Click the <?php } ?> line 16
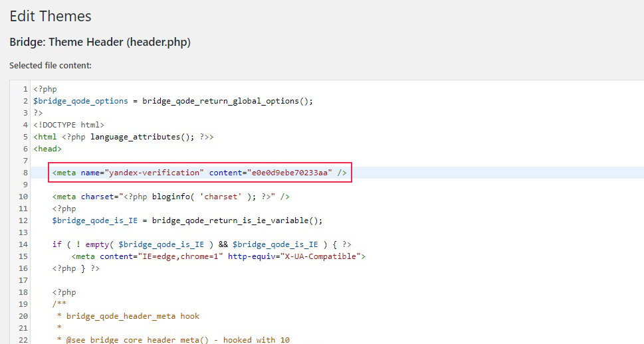Viewport: 644px width, 344px height. coord(76,268)
